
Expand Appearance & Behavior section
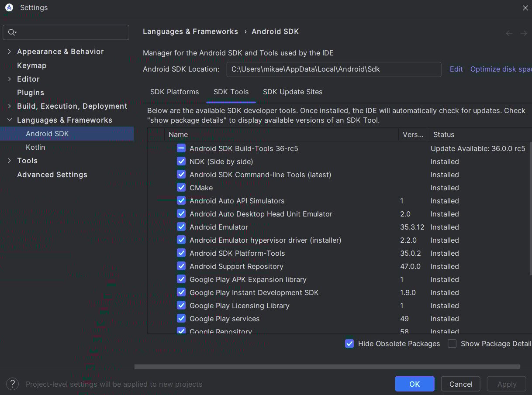coord(10,52)
